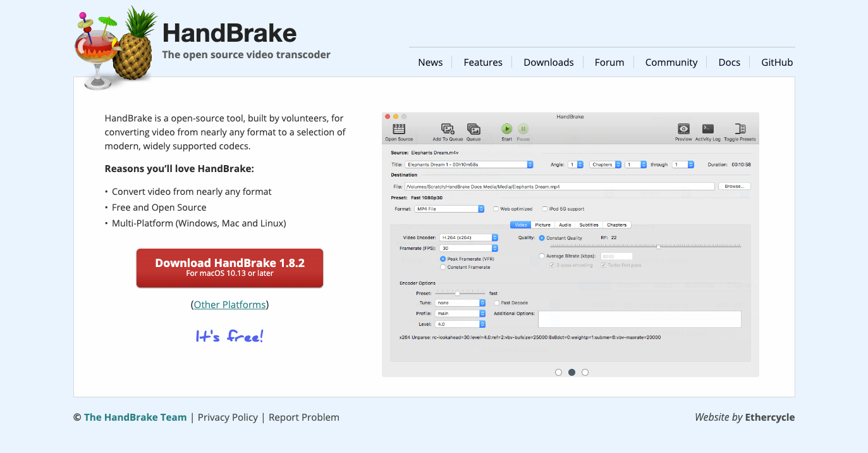Image resolution: width=868 pixels, height=453 pixels.
Task: Open the through end chapter dropdown
Action: coord(683,164)
